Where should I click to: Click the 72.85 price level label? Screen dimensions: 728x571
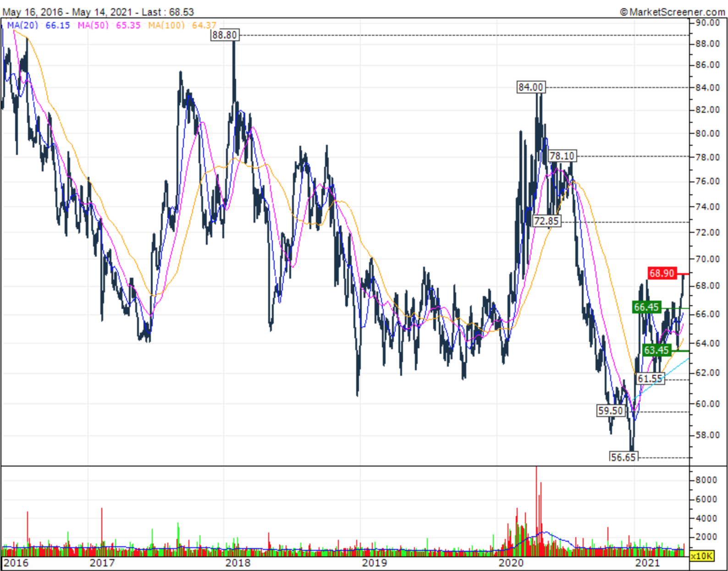[546, 221]
